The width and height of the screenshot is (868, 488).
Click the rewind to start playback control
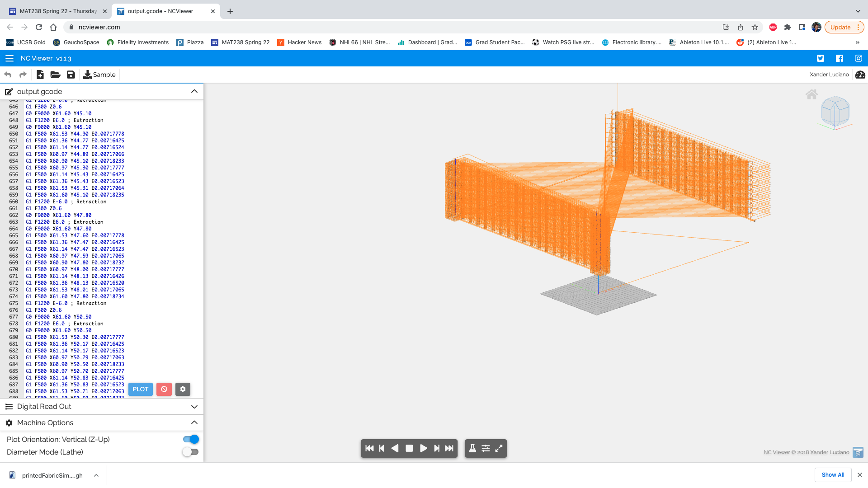point(369,448)
